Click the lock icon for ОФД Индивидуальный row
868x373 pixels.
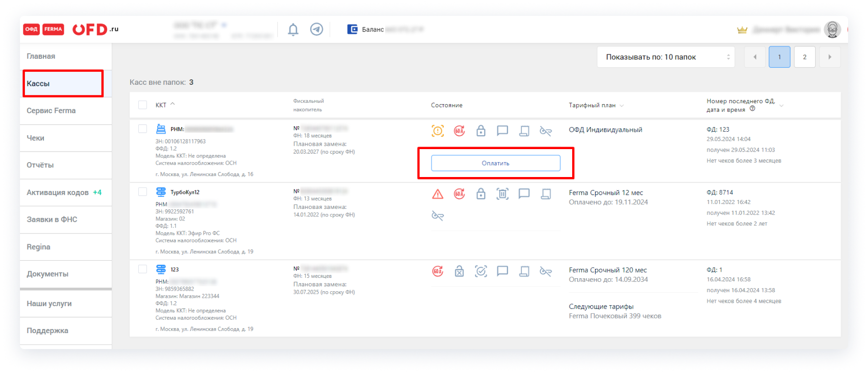(481, 131)
